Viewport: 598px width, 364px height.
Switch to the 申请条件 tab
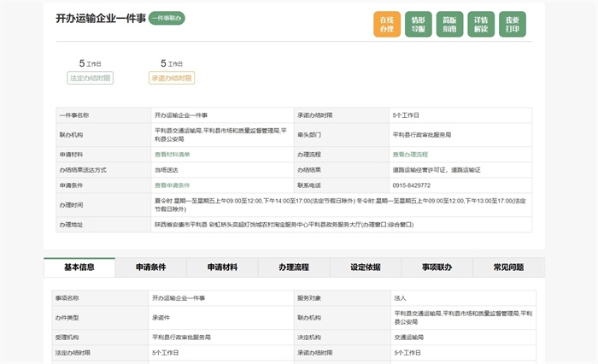[151, 267]
